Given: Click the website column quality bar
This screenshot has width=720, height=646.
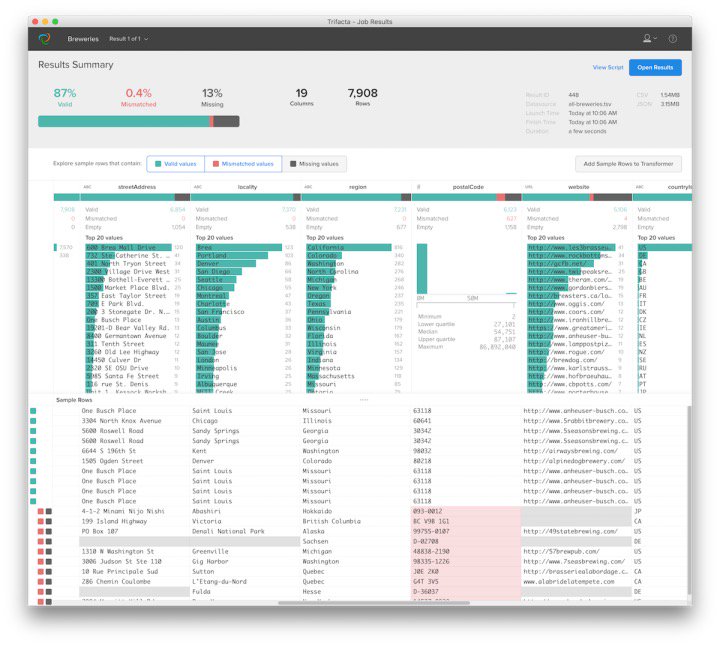Looking at the screenshot, I should (x=577, y=197).
